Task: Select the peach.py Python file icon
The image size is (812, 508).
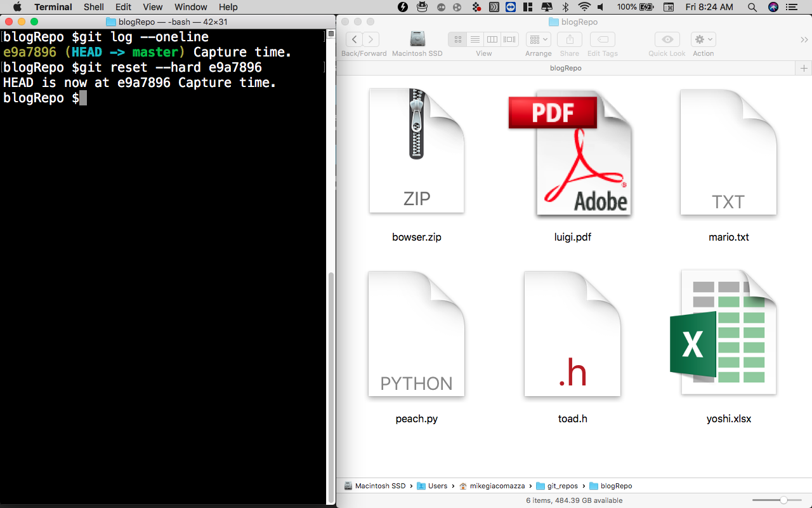Action: point(416,334)
